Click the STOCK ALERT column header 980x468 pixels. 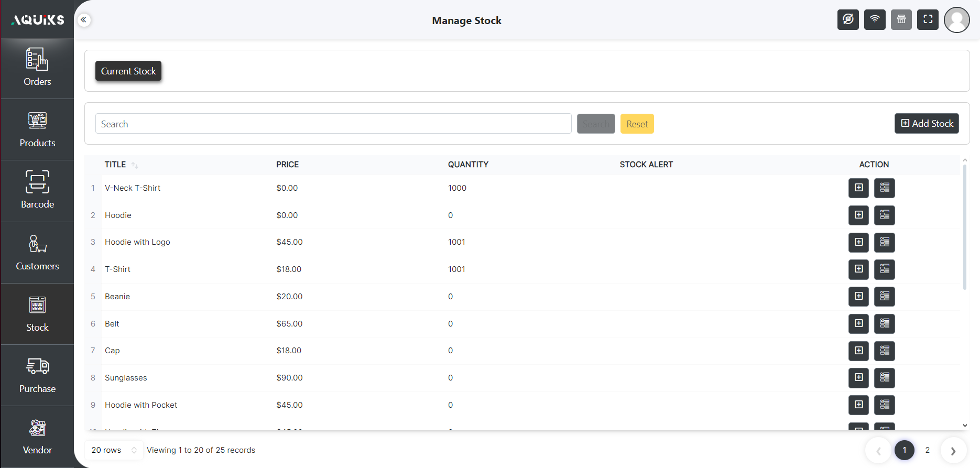646,165
